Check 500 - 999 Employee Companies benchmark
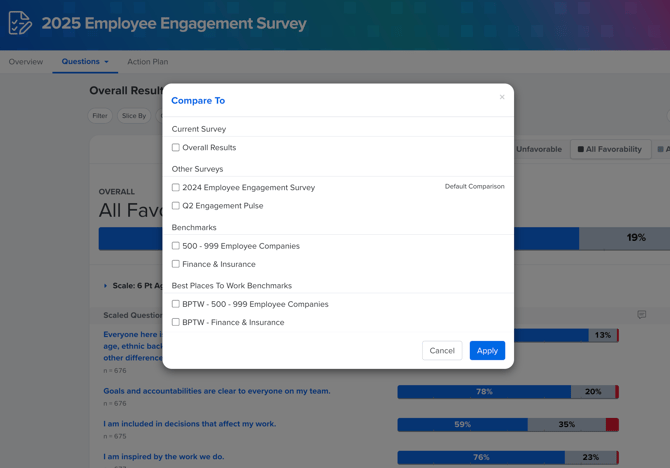 tap(176, 246)
